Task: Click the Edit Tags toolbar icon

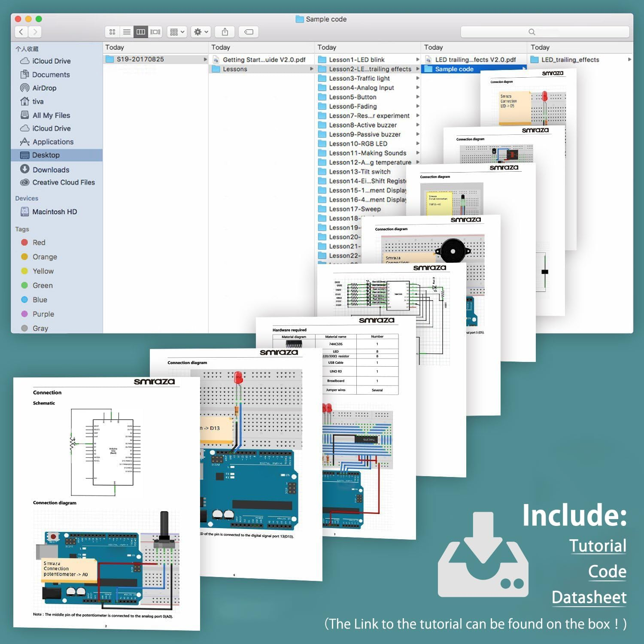Action: 249,31
